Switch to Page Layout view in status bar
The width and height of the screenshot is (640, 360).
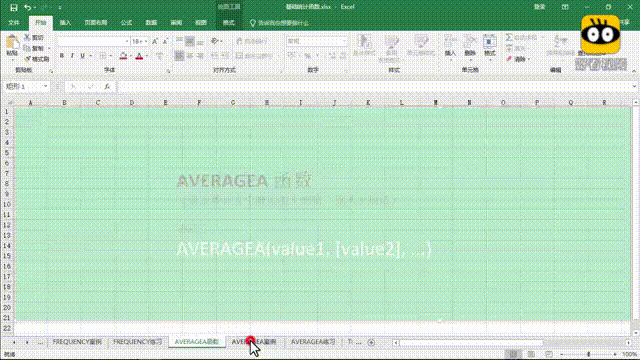531,354
